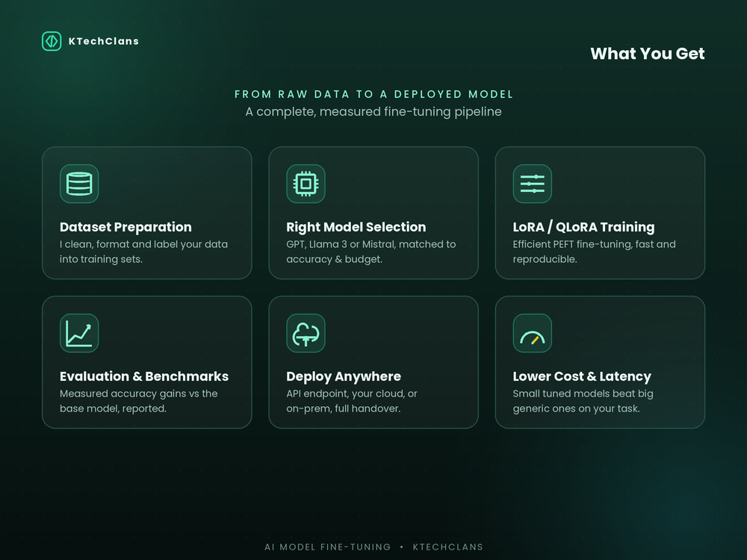747x560 pixels.
Task: Click the sliders icon for LoRA / QLoRA Training
Action: click(x=533, y=184)
